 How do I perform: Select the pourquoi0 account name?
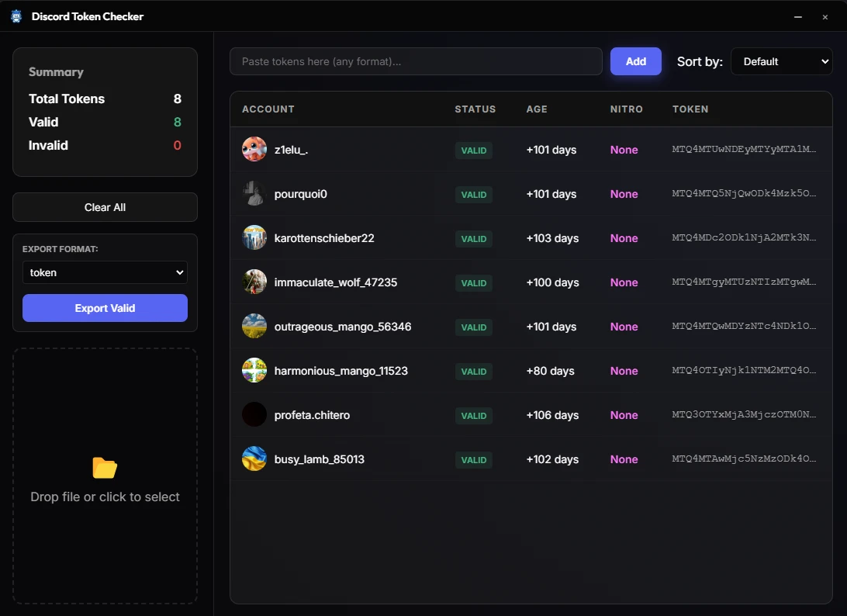click(x=300, y=194)
